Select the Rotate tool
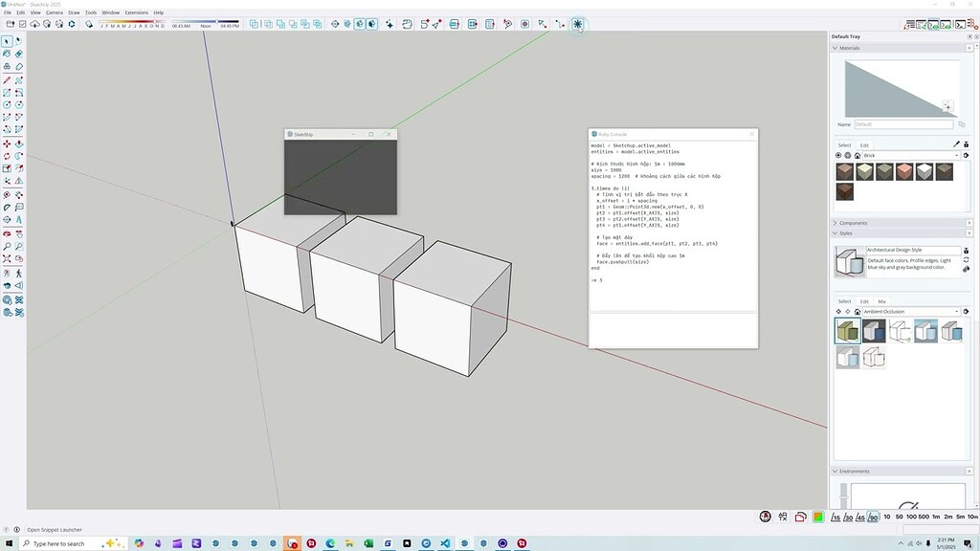Image resolution: width=980 pixels, height=551 pixels. (x=7, y=157)
